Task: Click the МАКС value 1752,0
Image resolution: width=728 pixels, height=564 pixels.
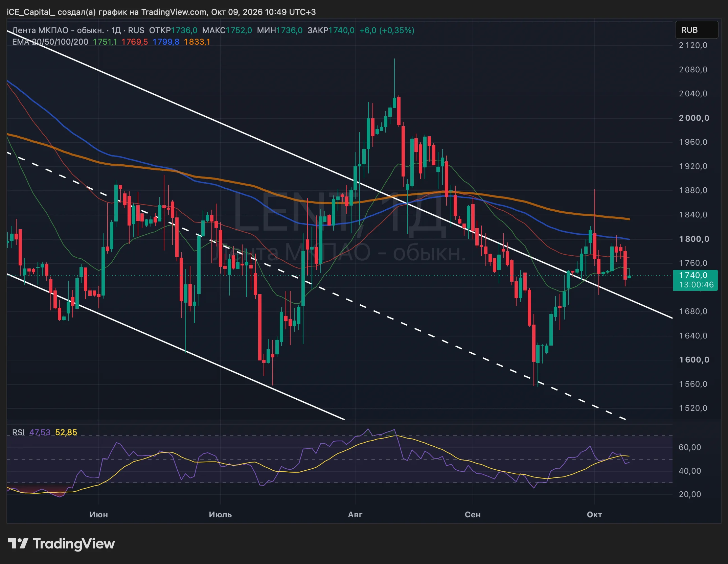Action: pos(239,30)
